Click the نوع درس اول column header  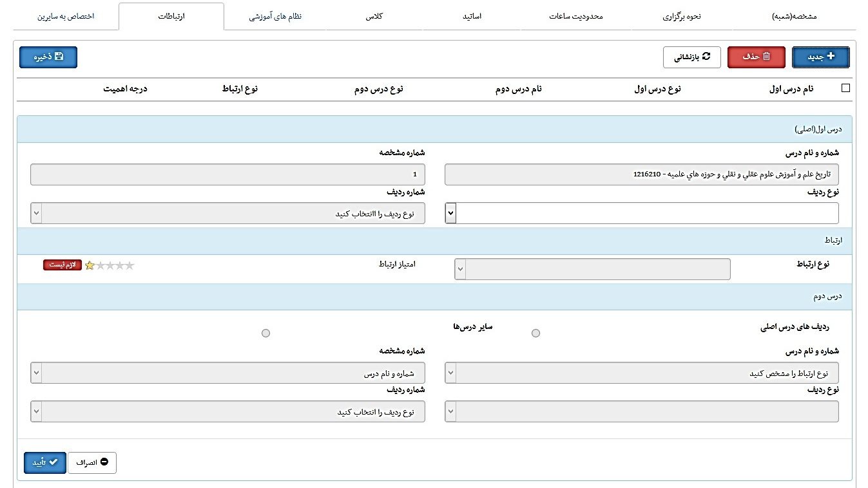658,89
